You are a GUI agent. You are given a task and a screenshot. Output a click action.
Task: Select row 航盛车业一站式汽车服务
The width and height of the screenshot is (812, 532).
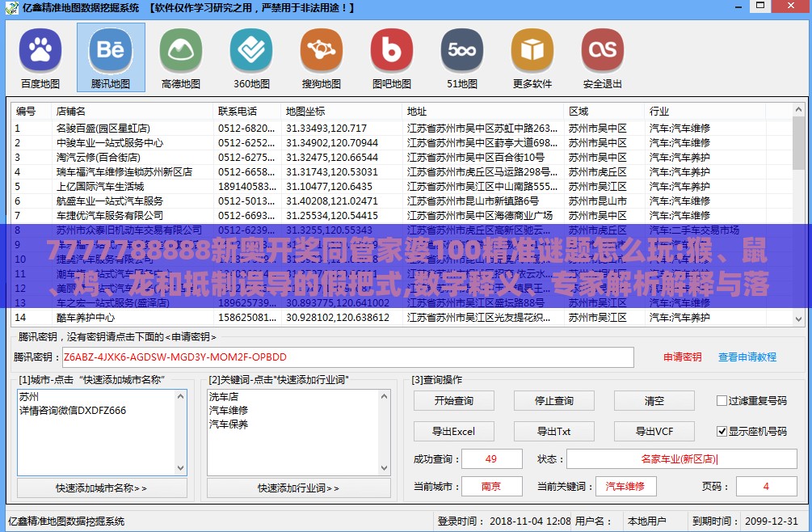[402, 201]
